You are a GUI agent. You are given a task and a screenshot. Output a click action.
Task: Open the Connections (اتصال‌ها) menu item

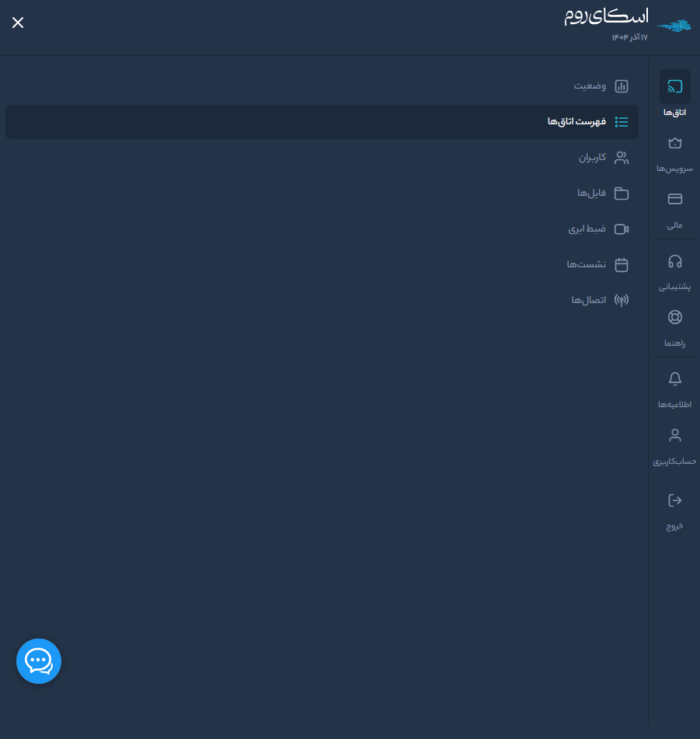[x=599, y=300]
